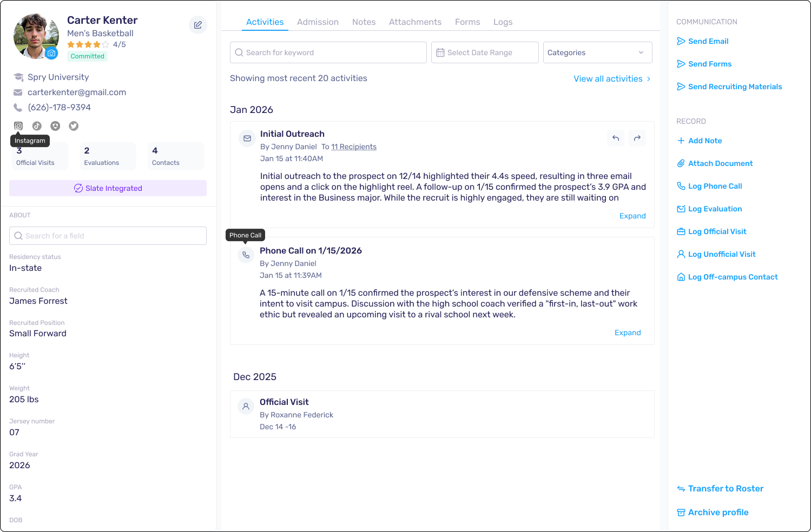Screen dimensions: 811x532
Task: Open the Categories dropdown
Action: click(597, 52)
